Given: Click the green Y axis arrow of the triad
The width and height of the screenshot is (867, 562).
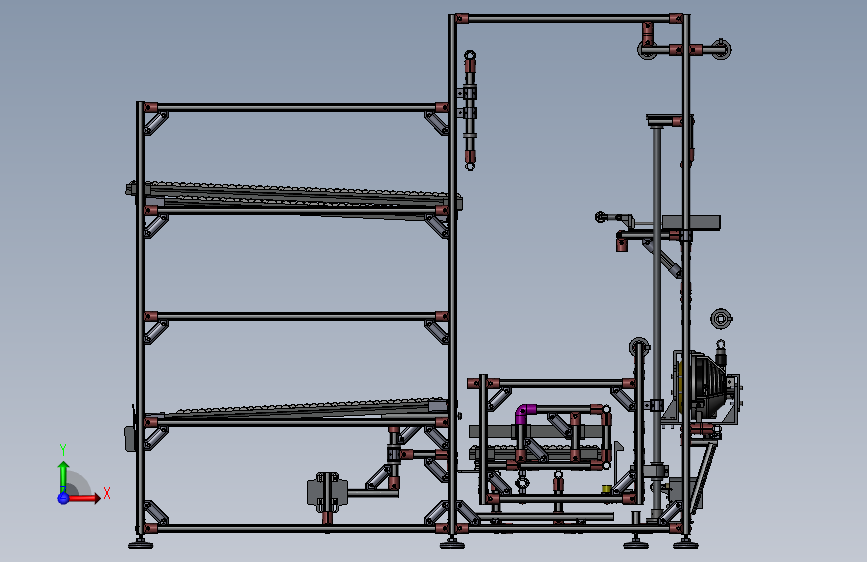Looking at the screenshot, I should pos(64,477).
